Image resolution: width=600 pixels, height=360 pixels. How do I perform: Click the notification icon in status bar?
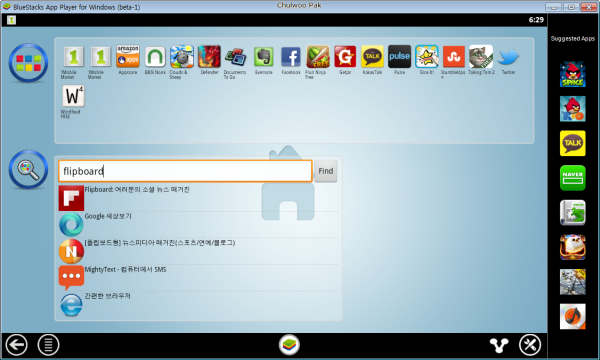point(11,20)
